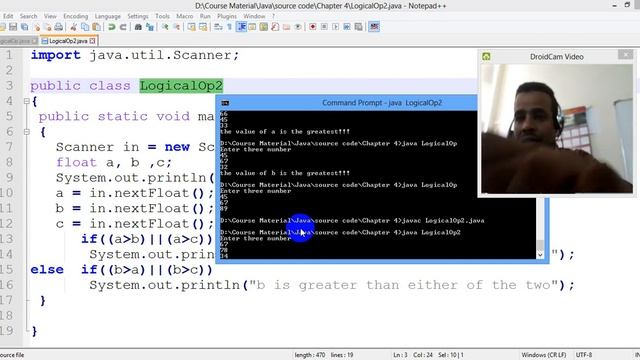The image size is (640, 360).
Task: Open the Window menu
Action: tap(254, 16)
